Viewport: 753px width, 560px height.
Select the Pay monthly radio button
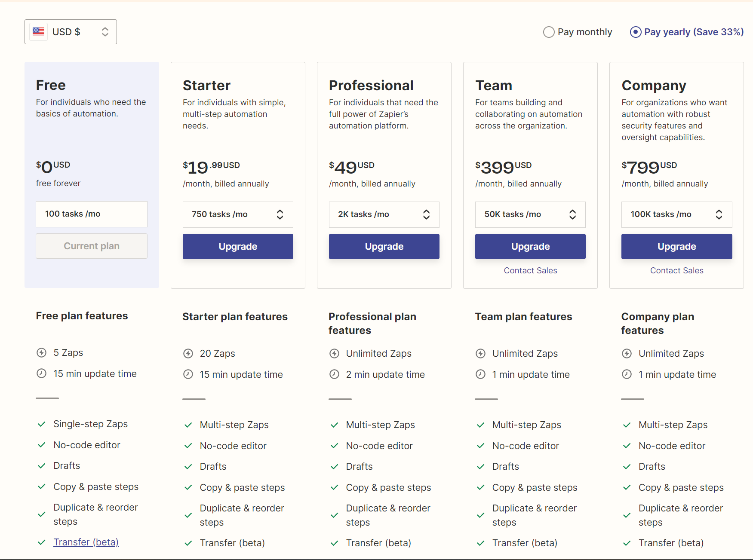(549, 32)
